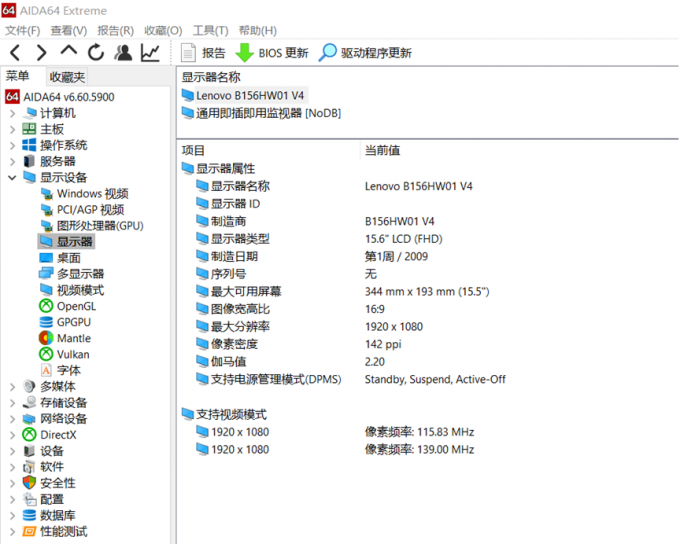Screen dimensions: 680x544
Task: Expand the 计算机 tree node
Action: [12, 113]
